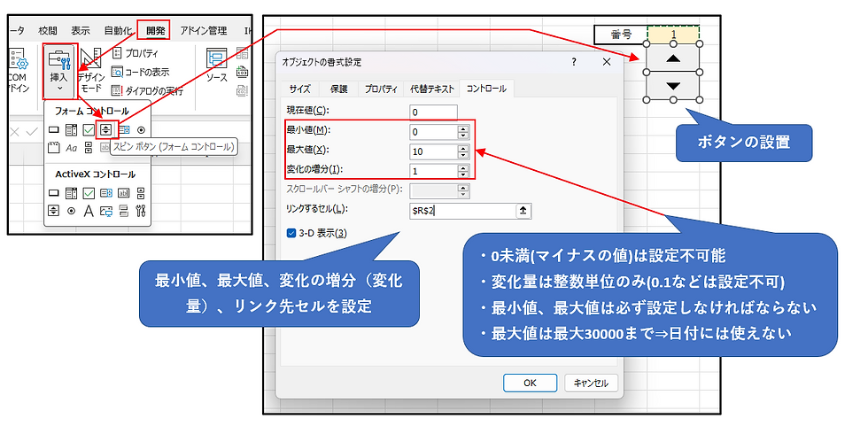
Task: Click ダイアログの実行 in the ribbon
Action: tap(147, 90)
